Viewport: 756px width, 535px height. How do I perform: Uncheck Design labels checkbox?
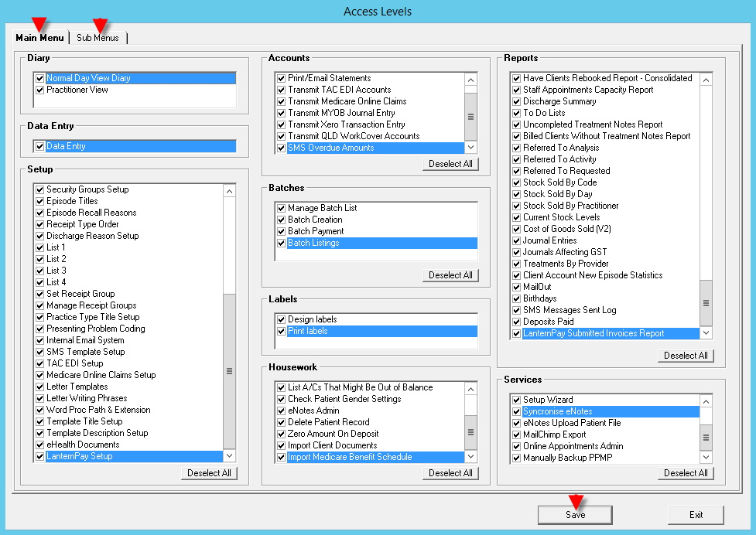pos(281,319)
